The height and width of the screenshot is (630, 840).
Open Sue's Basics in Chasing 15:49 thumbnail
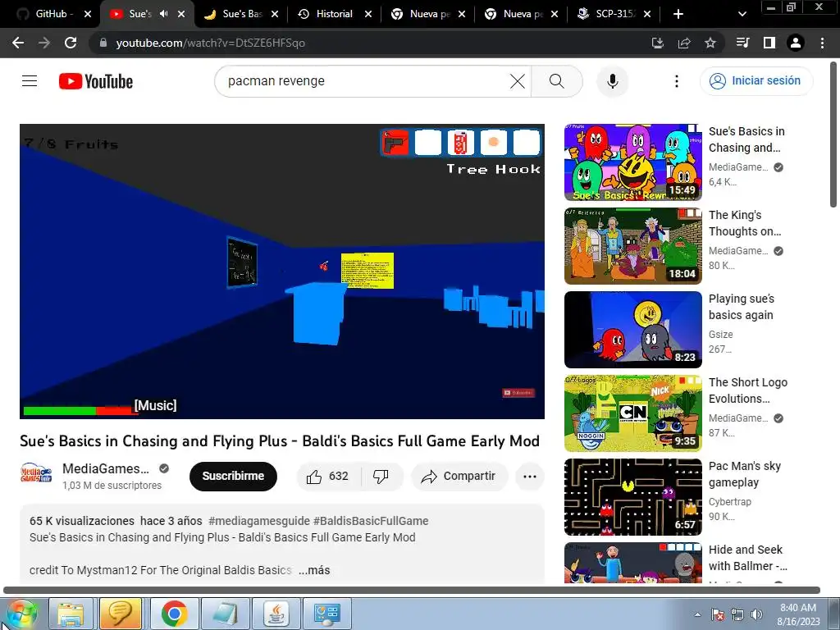point(632,162)
